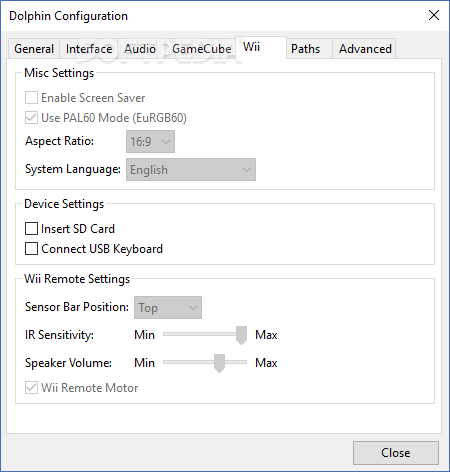Click the System Language label

pyautogui.click(x=73, y=169)
